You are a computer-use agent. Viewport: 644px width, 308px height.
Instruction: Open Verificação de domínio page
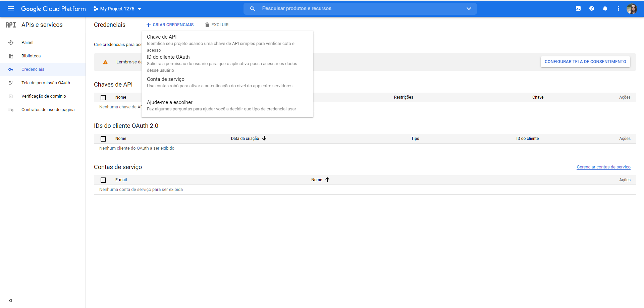click(44, 96)
